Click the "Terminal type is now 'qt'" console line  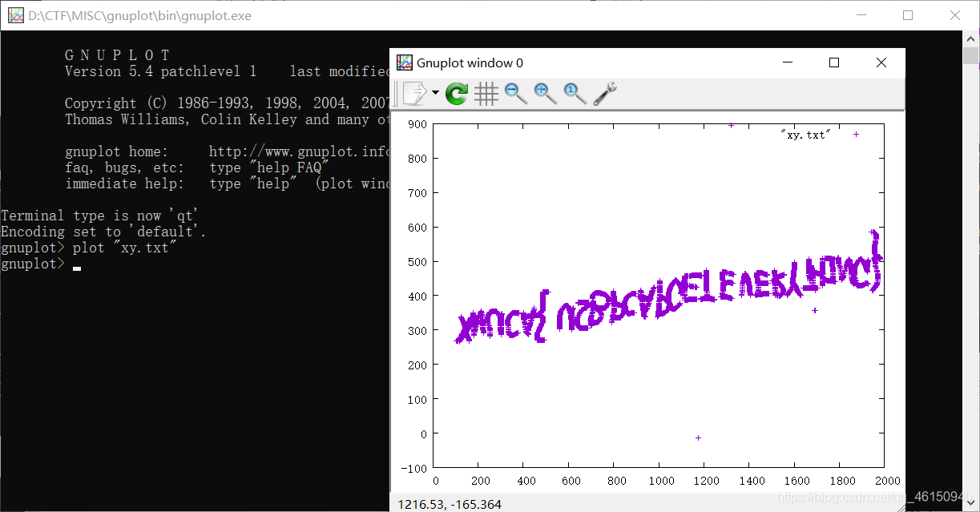pyautogui.click(x=101, y=216)
